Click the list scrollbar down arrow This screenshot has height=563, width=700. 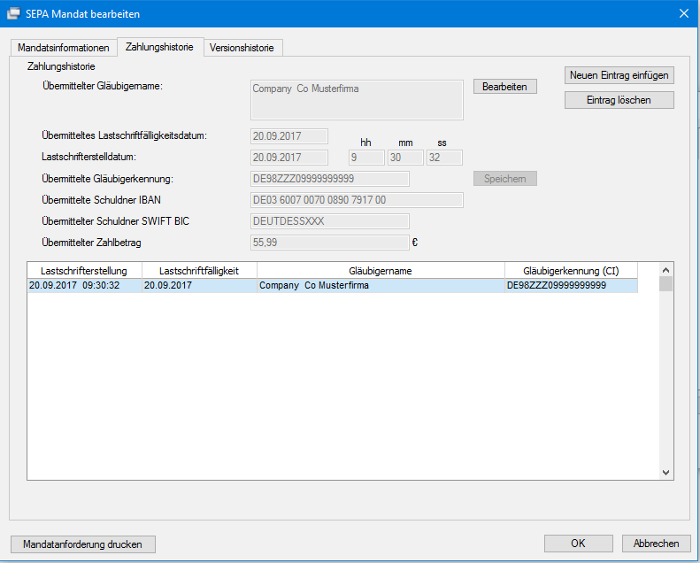click(666, 472)
